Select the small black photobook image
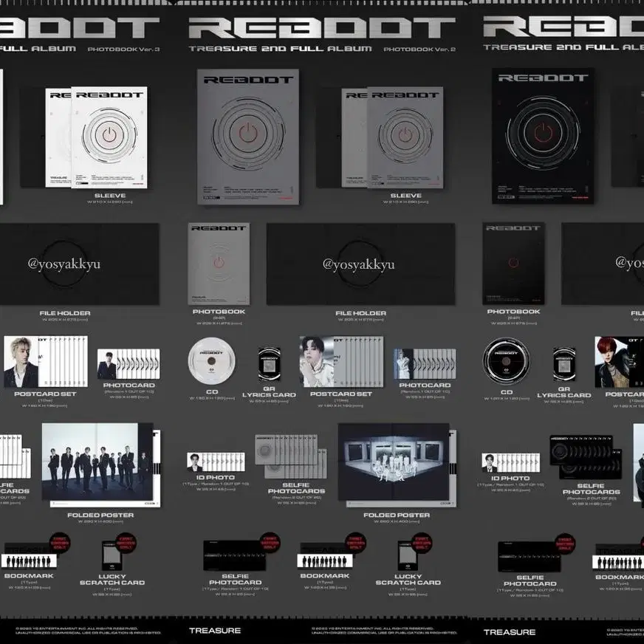644x644 pixels. (x=513, y=263)
